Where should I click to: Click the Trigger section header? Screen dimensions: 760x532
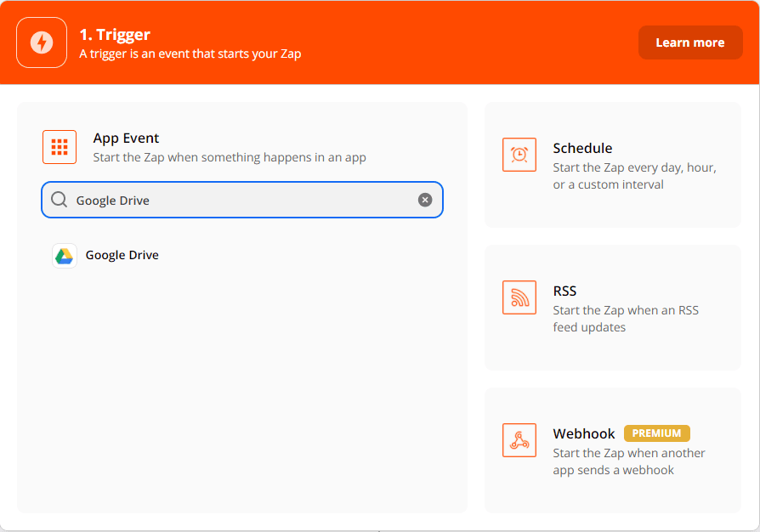pyautogui.click(x=113, y=34)
